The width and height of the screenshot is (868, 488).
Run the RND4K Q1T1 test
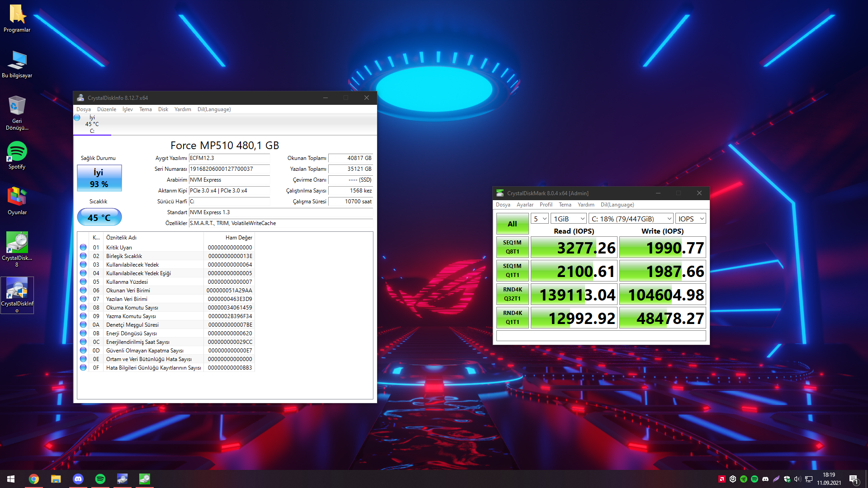coord(512,318)
